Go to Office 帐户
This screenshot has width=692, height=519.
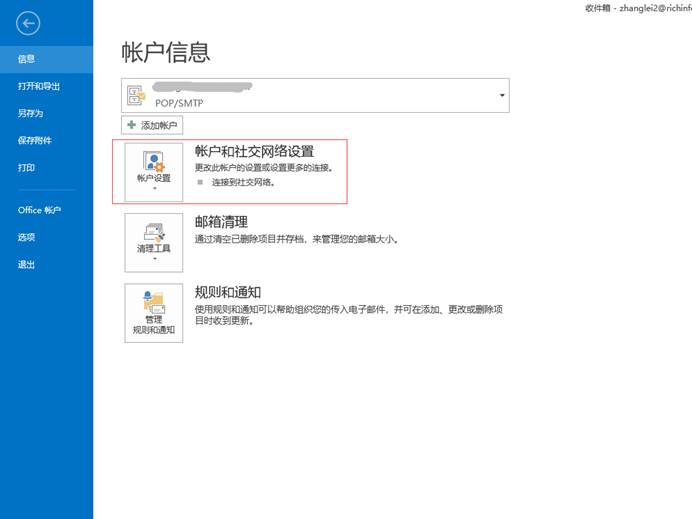pyautogui.click(x=40, y=210)
